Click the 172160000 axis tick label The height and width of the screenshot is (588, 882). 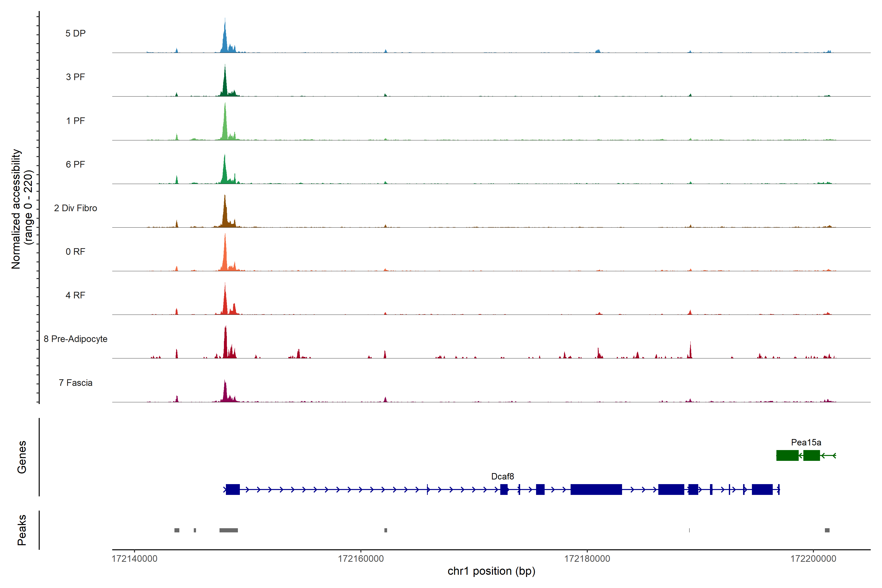[361, 559]
